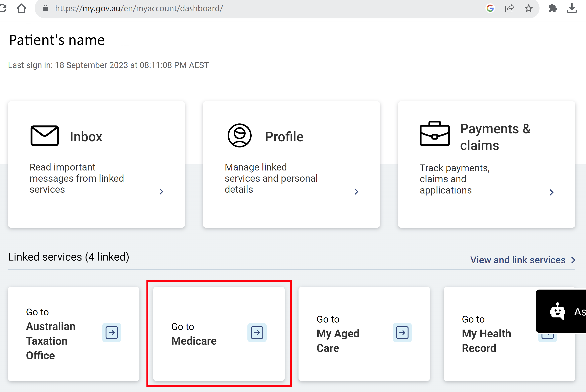586x392 pixels.
Task: Click the chevron on the Profile card
Action: [356, 191]
